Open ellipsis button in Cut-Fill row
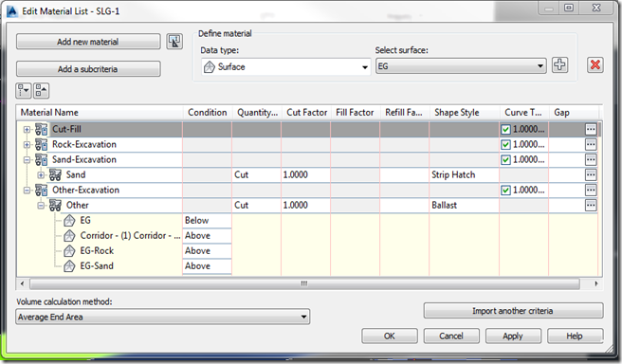This screenshot has height=364, width=622. coord(591,129)
